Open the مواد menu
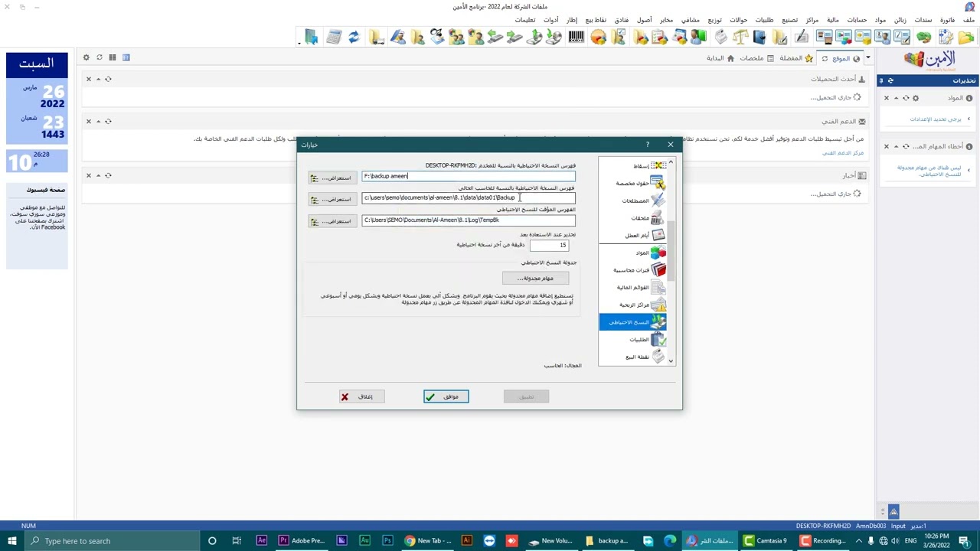Screen dimensions: 980x551 pos(880,20)
